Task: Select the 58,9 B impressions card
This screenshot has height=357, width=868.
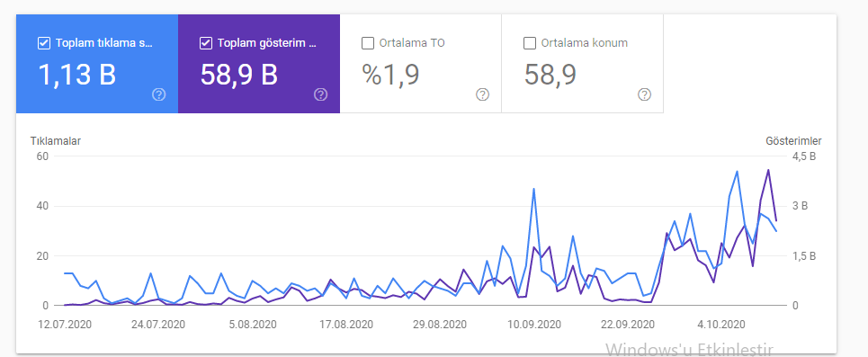Action: (259, 64)
